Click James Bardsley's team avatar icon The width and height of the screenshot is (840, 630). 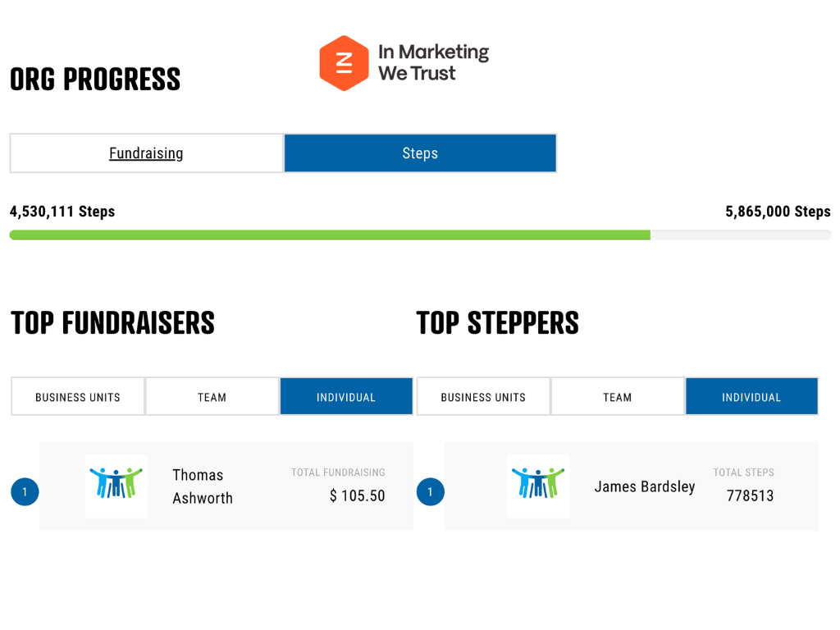pyautogui.click(x=538, y=486)
